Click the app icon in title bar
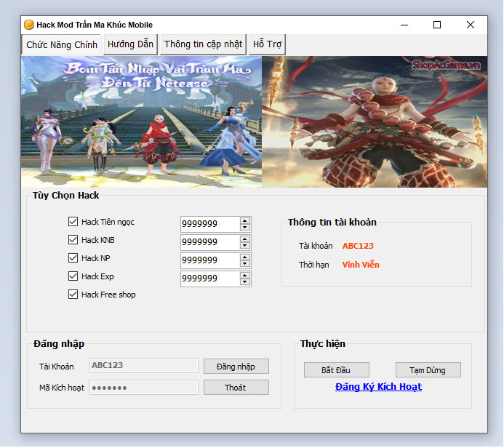This screenshot has height=448, width=504. click(x=29, y=25)
